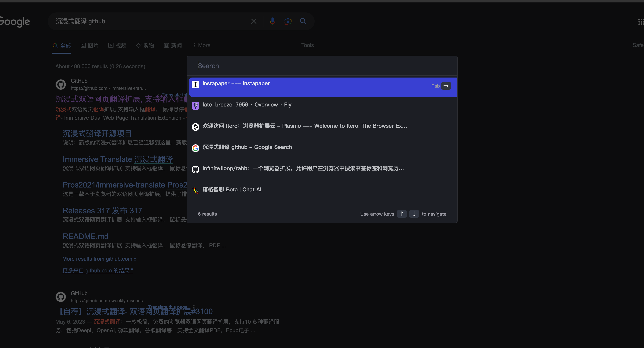Switch to the 新闻 news tab
644x348 pixels.
click(x=173, y=45)
